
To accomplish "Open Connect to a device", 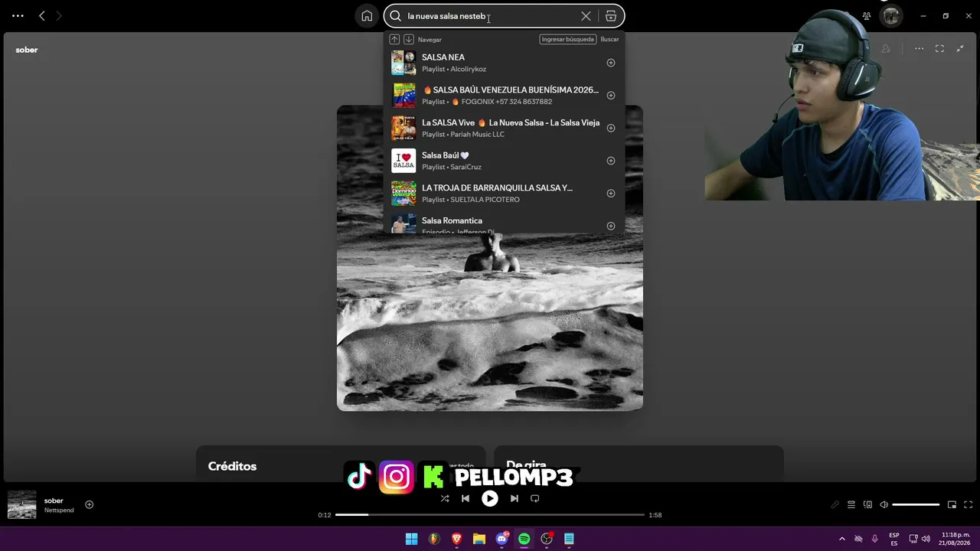I will click(x=867, y=505).
